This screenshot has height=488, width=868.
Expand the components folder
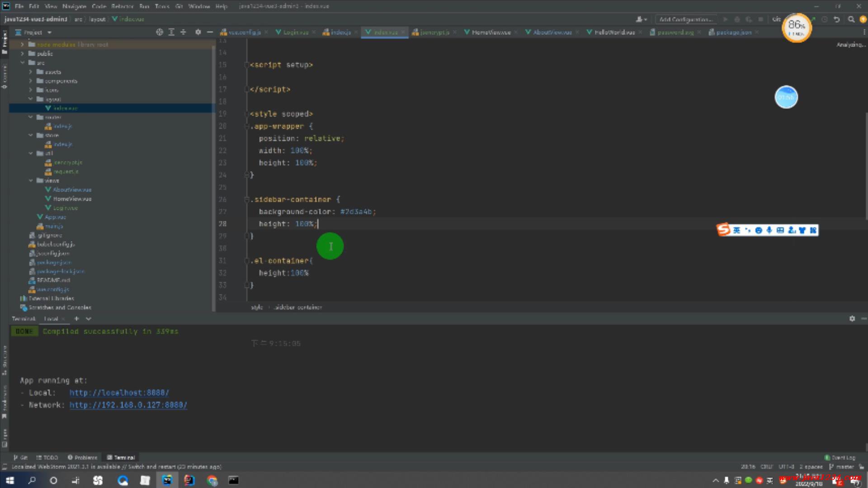30,81
